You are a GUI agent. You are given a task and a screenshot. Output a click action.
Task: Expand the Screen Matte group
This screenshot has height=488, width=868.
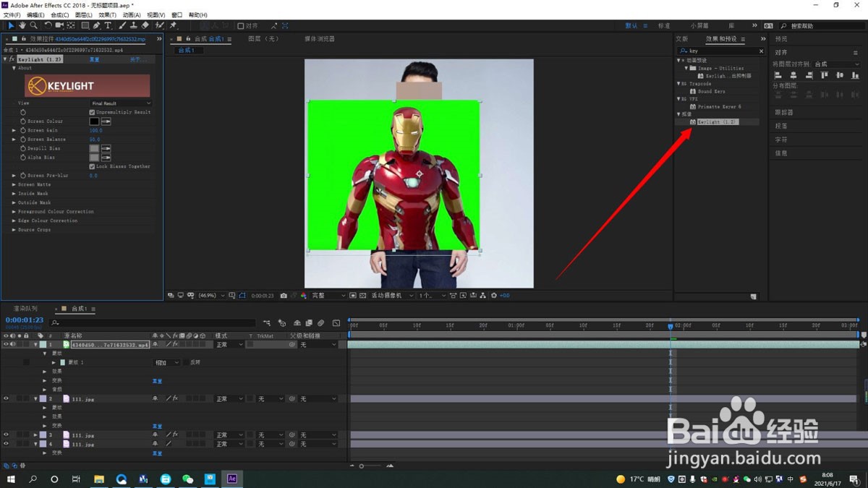coord(14,184)
